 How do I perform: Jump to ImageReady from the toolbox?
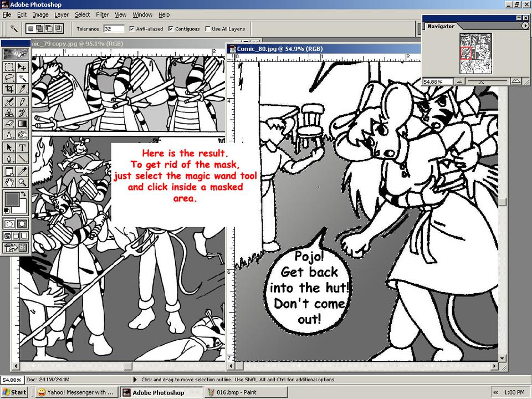16,248
